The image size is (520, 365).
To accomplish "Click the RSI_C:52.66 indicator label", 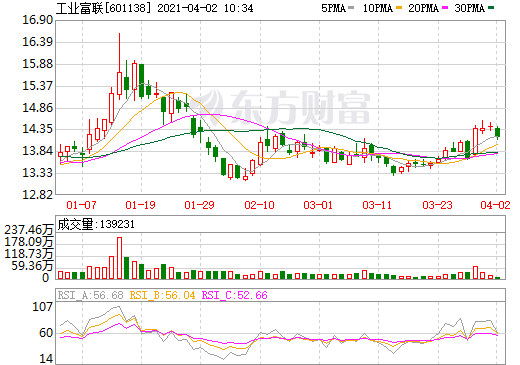I will [x=235, y=295].
